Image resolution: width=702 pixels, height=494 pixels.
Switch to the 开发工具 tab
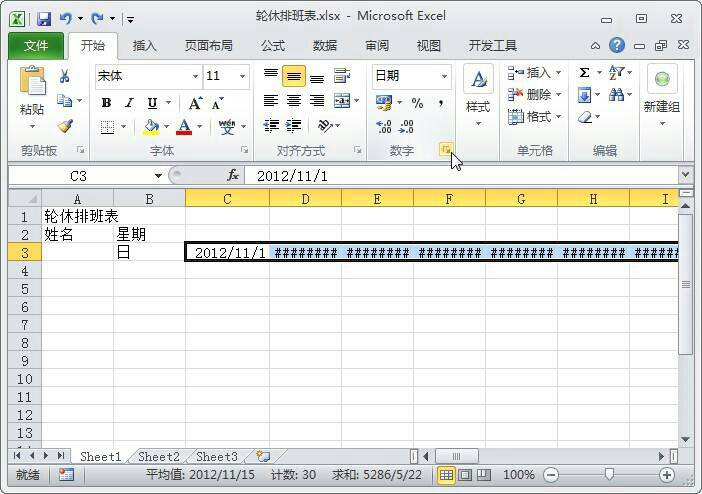coord(492,46)
